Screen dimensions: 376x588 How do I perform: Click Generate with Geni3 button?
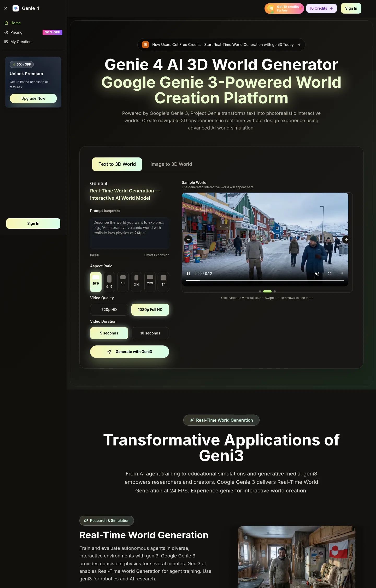click(x=130, y=352)
